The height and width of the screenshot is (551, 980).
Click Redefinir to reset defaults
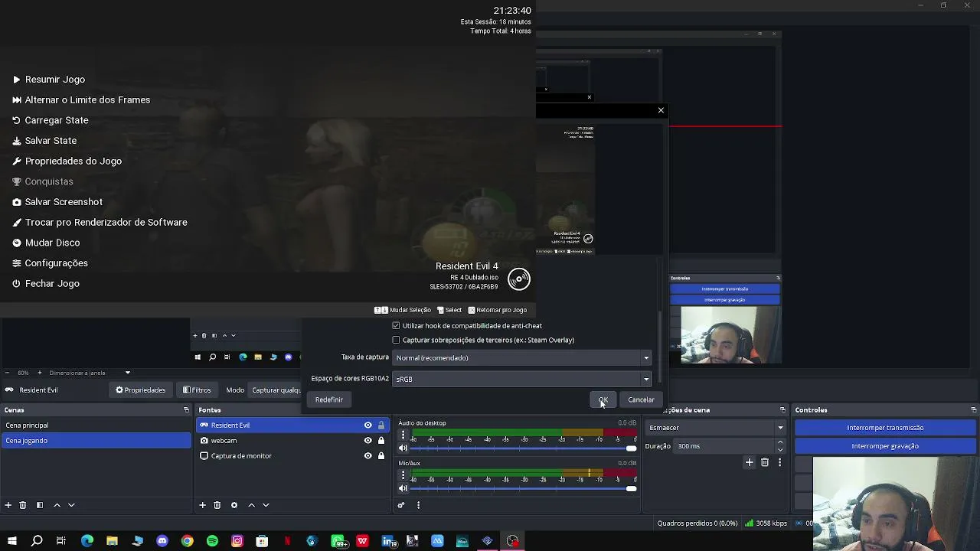coord(329,399)
